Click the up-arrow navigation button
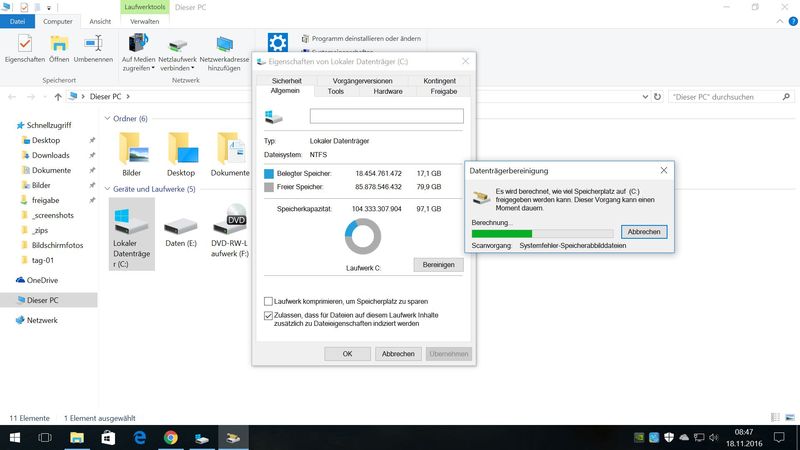Screen dimensions: 800x450 58,96
